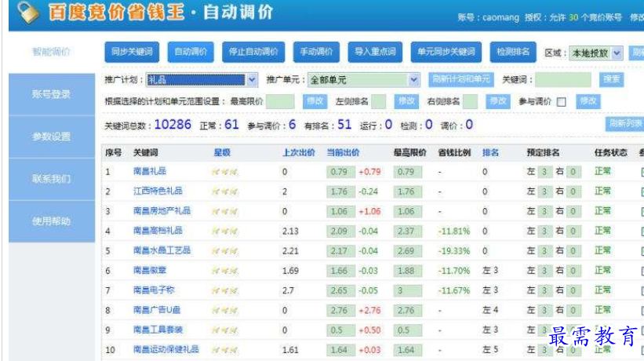Image resolution: width=644 pixels, height=361 pixels.
Task: Click star rating of 南昌徽章 row
Action: [x=224, y=271]
